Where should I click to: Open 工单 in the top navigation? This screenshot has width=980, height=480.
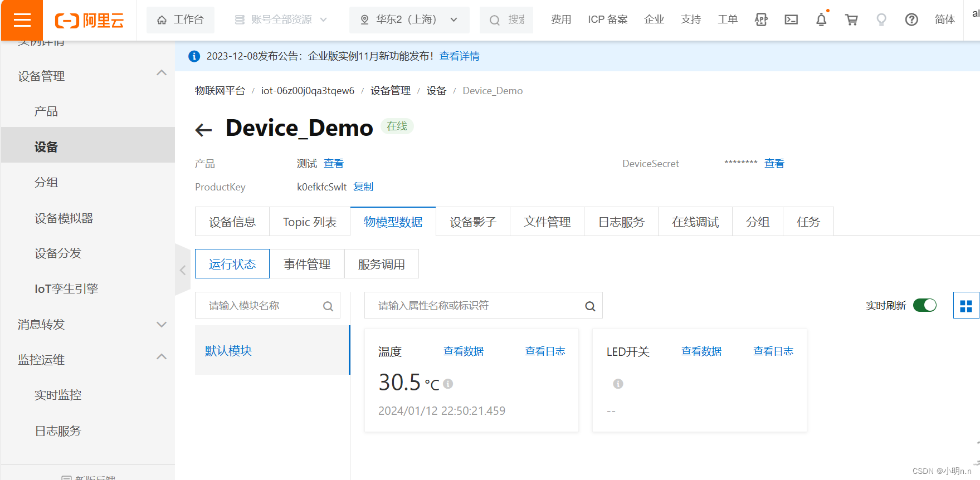tap(728, 20)
